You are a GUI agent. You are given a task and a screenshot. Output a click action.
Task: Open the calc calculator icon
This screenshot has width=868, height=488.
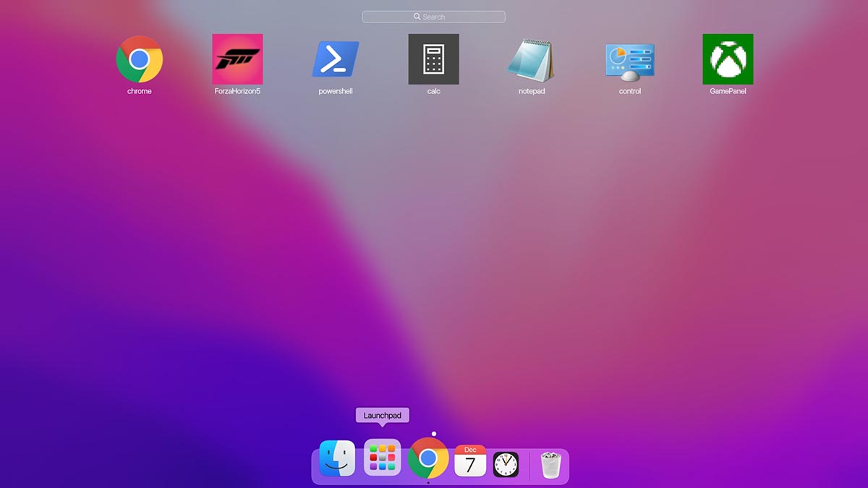point(433,59)
